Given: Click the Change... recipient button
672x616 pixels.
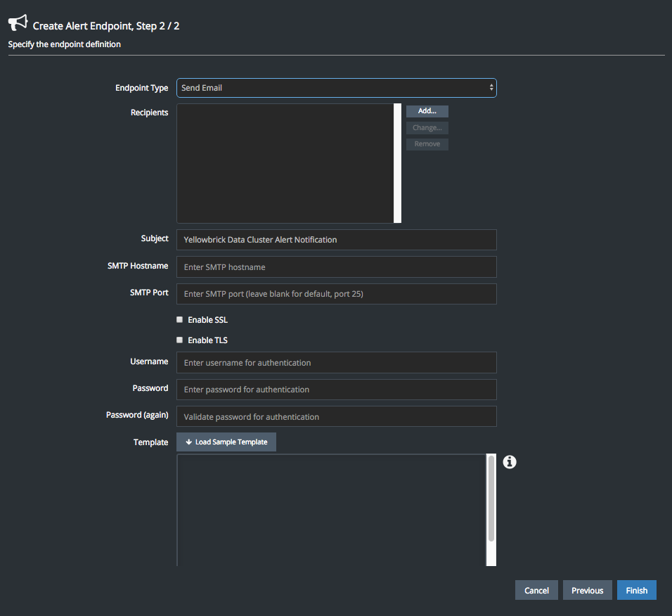Looking at the screenshot, I should [427, 128].
